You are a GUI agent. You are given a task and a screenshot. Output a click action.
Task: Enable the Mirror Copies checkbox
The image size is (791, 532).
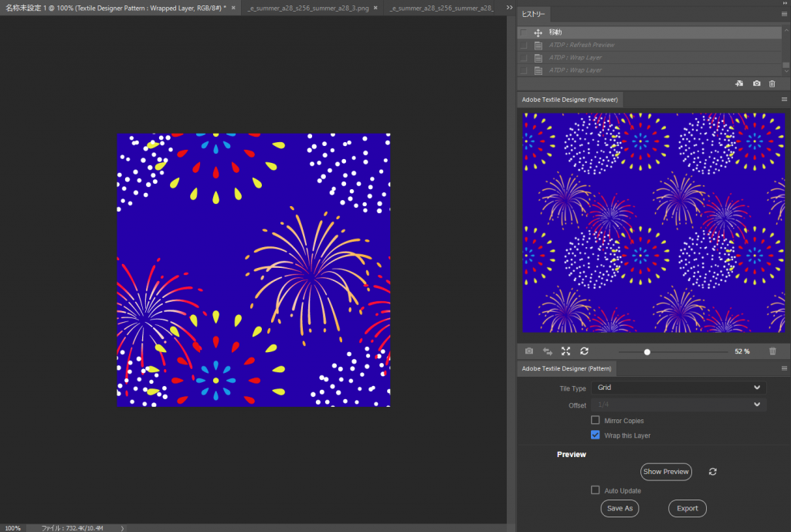tap(595, 420)
